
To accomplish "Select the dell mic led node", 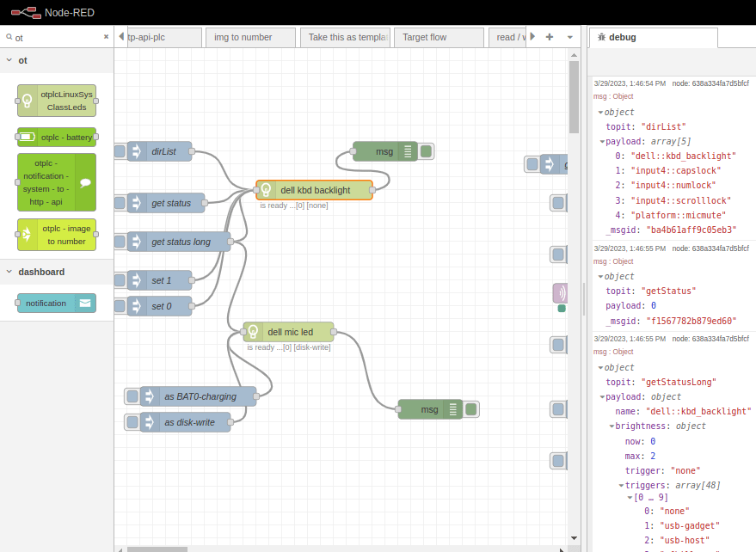I will 289,332.
